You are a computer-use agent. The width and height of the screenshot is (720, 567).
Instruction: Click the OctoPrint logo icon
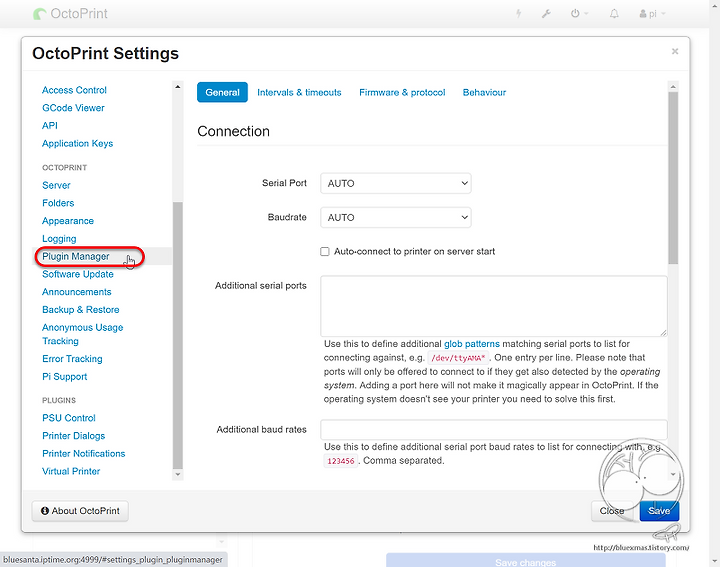[x=39, y=14]
